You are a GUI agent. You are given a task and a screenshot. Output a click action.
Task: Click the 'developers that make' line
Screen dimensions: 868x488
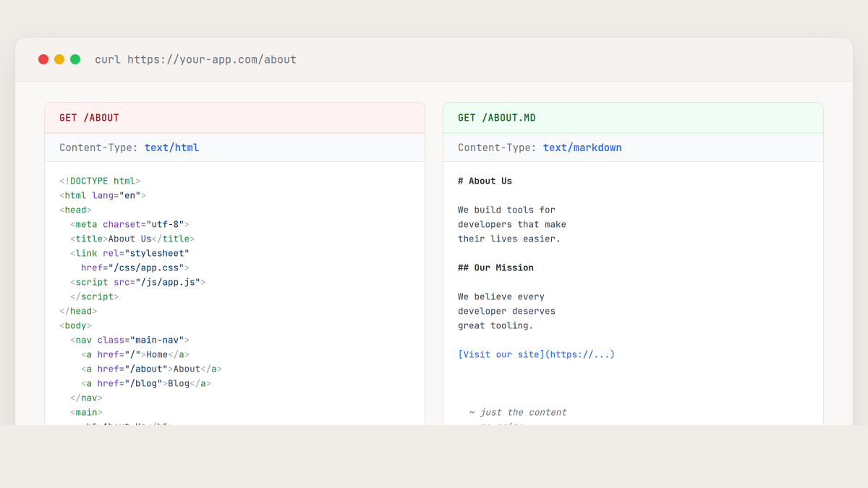(512, 224)
